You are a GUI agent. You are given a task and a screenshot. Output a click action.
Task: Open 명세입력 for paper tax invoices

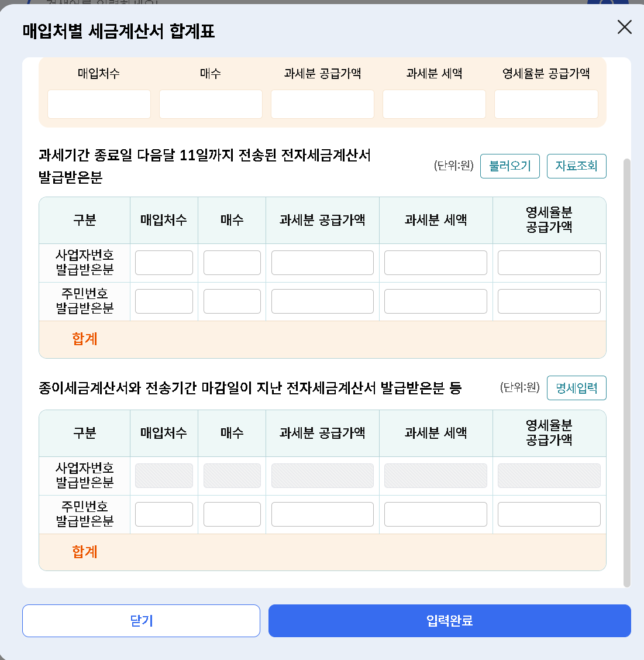pyautogui.click(x=576, y=388)
